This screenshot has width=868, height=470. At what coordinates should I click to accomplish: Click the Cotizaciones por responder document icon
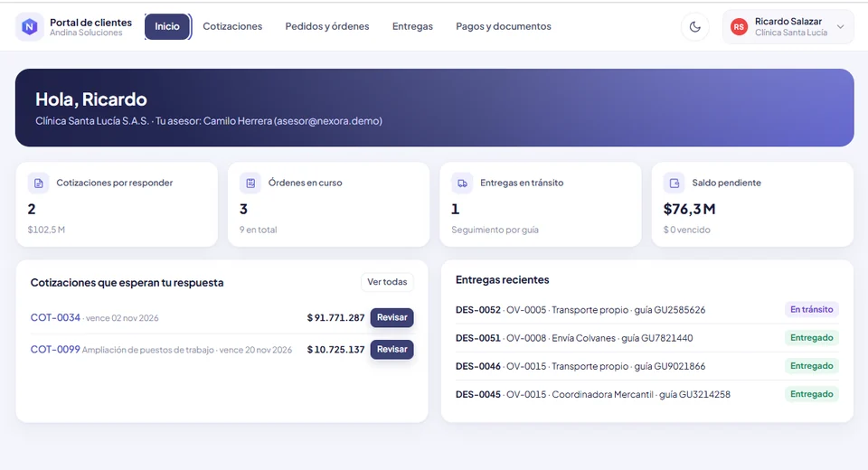[x=38, y=183]
